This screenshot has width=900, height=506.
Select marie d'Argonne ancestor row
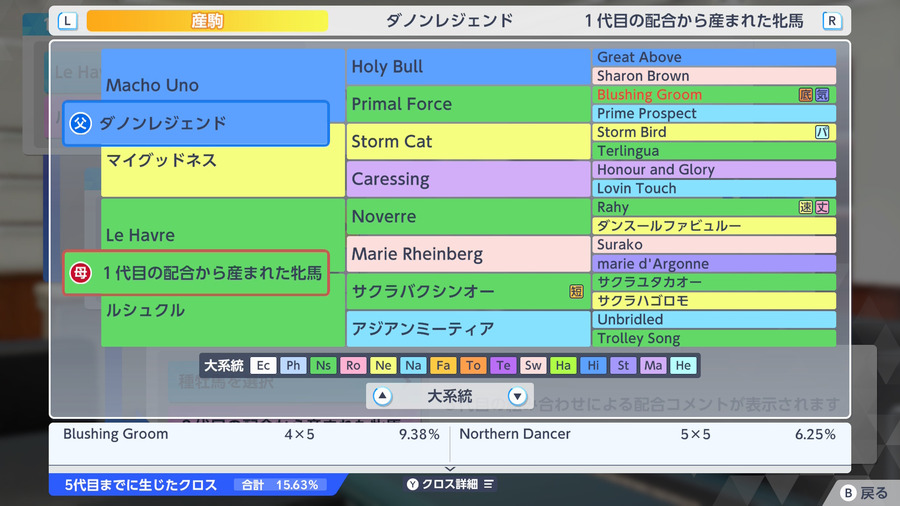[714, 263]
